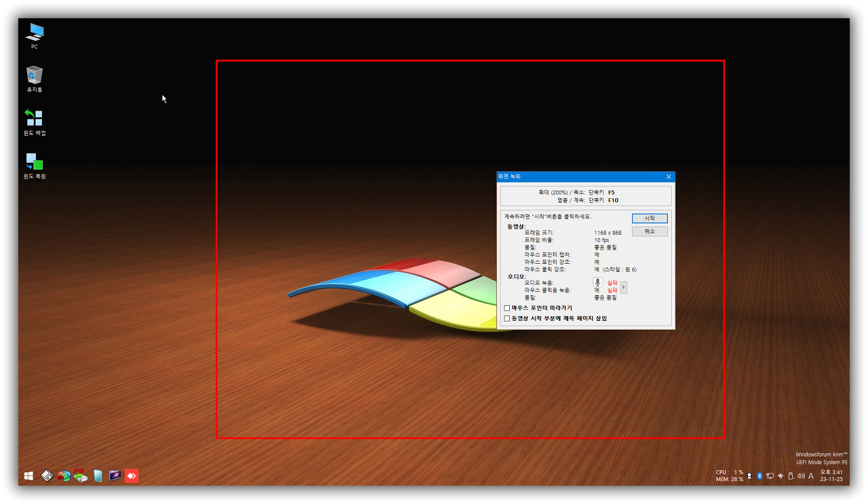Image resolution: width=868 pixels, height=504 pixels.
Task: Switch the input language indicator A
Action: click(x=811, y=476)
